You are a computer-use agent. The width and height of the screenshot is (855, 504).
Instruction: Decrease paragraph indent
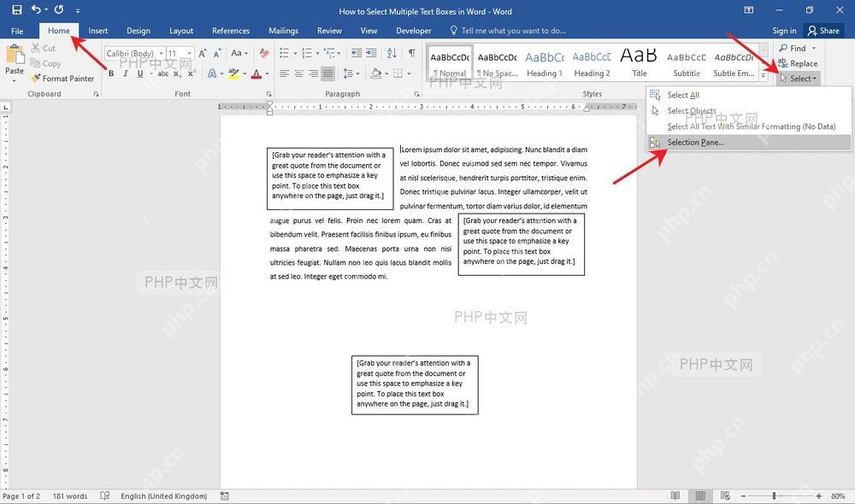356,54
